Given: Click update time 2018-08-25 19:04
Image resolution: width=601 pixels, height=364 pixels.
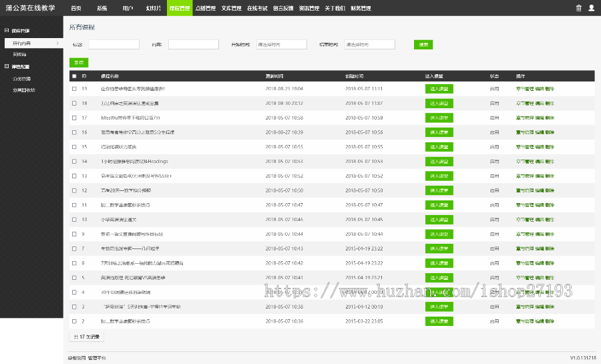Looking at the screenshot, I should (284, 89).
